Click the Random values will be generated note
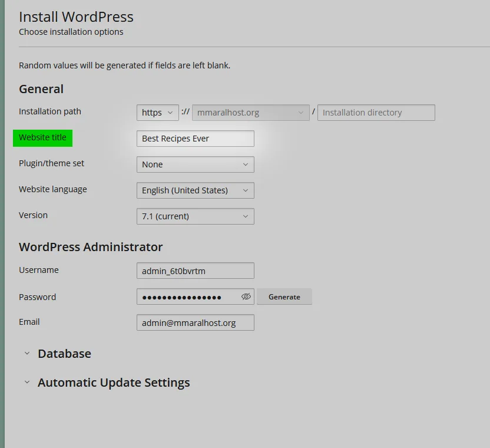Image resolution: width=490 pixels, height=448 pixels. (124, 65)
